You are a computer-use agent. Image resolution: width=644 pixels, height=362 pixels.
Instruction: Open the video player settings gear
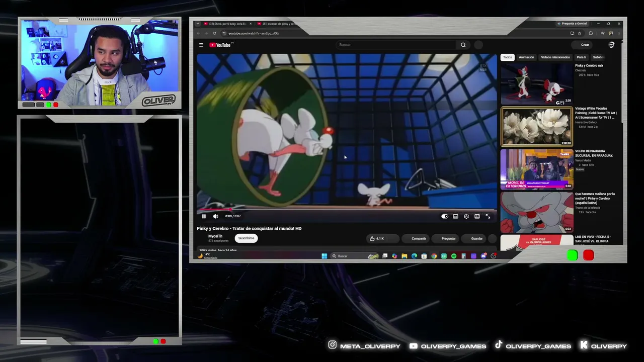(466, 216)
